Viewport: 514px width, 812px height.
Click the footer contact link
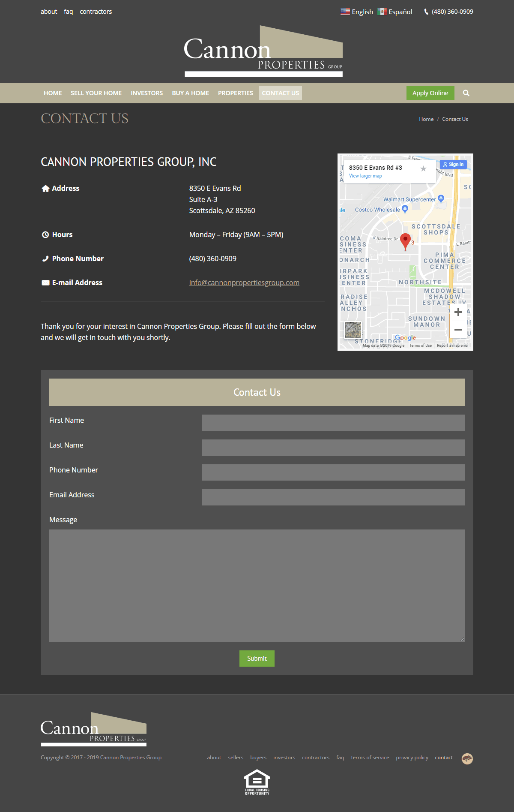click(444, 758)
